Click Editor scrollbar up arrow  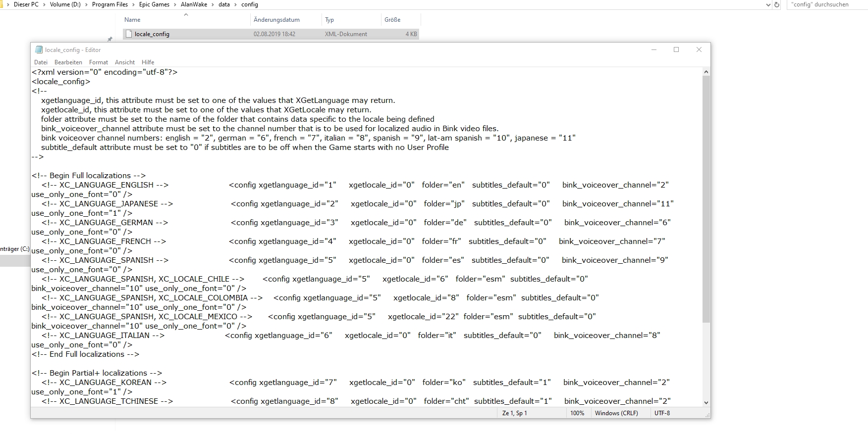click(706, 72)
